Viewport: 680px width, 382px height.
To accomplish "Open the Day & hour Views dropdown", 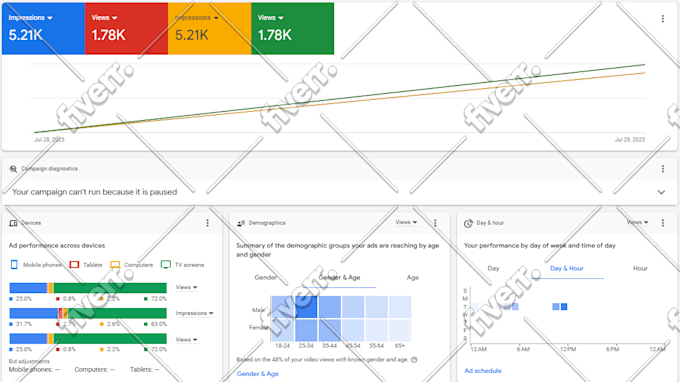I will click(x=638, y=222).
